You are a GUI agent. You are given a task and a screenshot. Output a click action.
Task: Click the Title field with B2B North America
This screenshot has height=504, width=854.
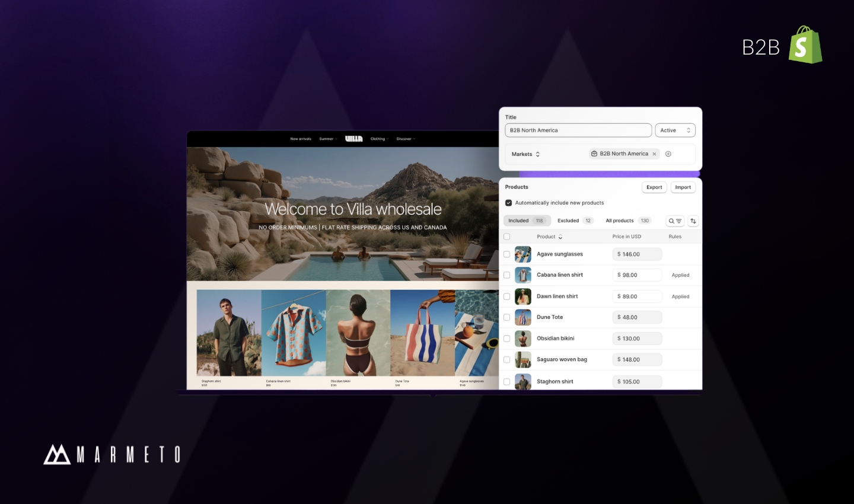click(x=578, y=130)
